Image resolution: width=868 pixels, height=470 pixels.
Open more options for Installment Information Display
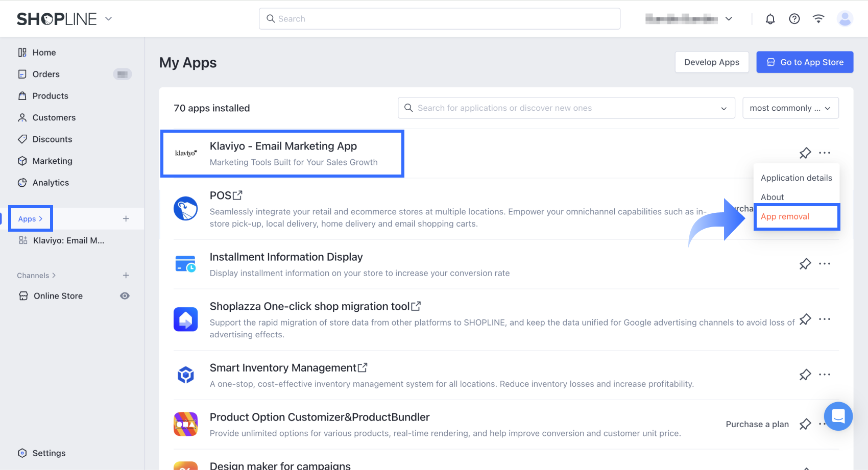pyautogui.click(x=824, y=264)
